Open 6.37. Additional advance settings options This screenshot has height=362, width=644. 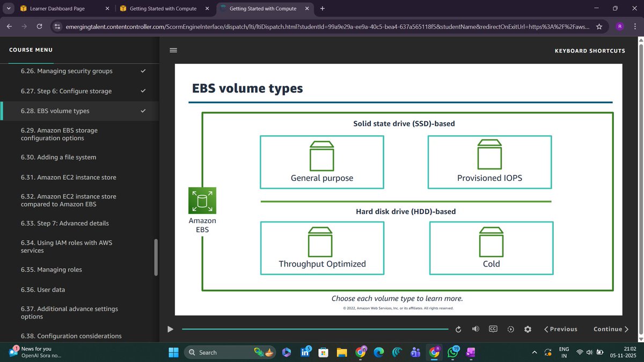(x=79, y=313)
